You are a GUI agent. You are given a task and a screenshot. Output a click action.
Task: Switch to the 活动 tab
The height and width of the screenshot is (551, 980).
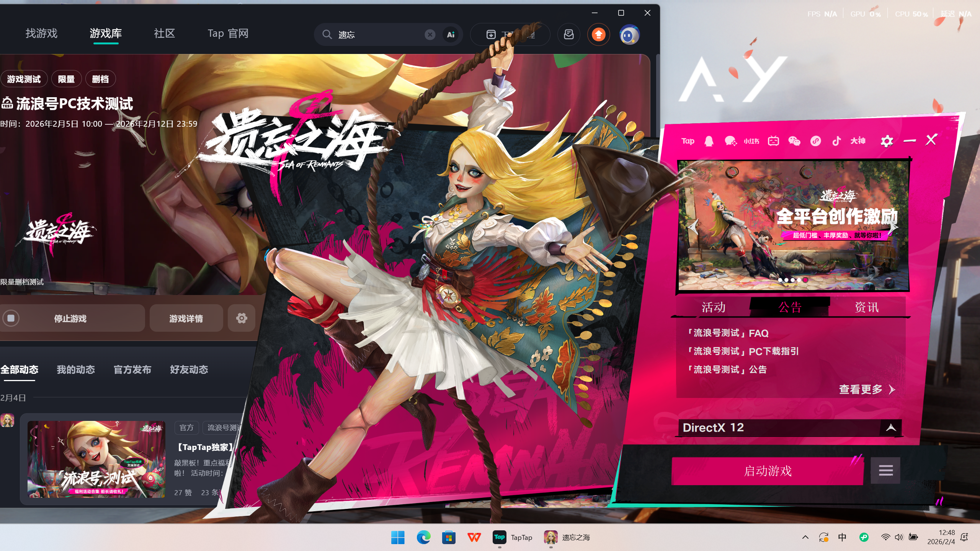pos(713,307)
